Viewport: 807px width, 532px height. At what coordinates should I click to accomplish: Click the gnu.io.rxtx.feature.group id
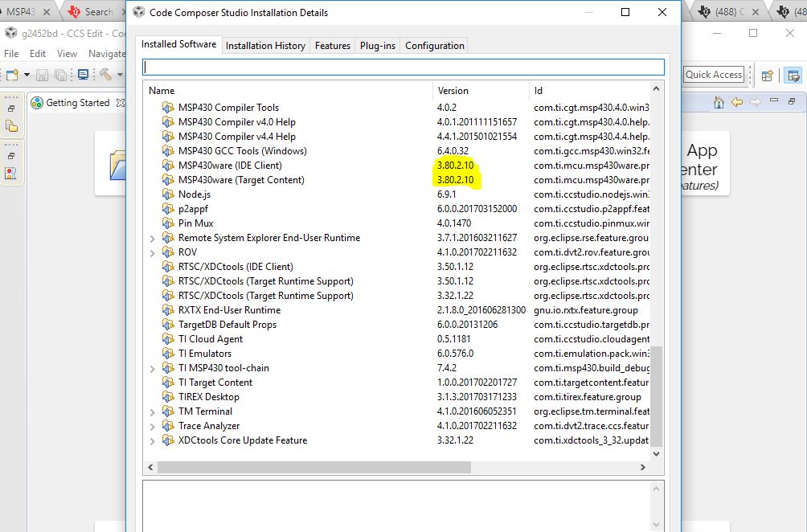pos(586,310)
